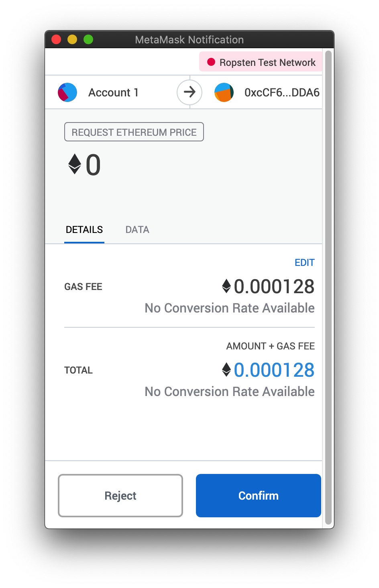Reject the transaction request
Screen dimensions: 379x588
120,496
